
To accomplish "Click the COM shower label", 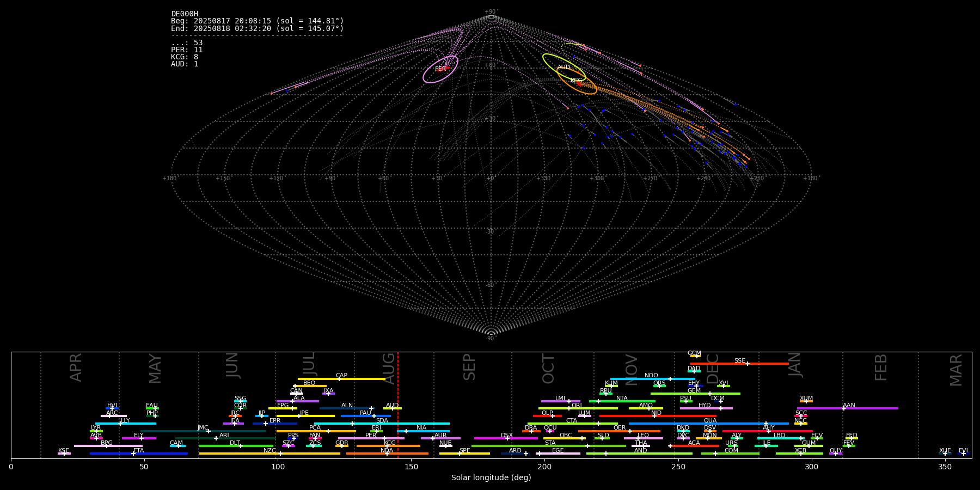I will pyautogui.click(x=731, y=451).
